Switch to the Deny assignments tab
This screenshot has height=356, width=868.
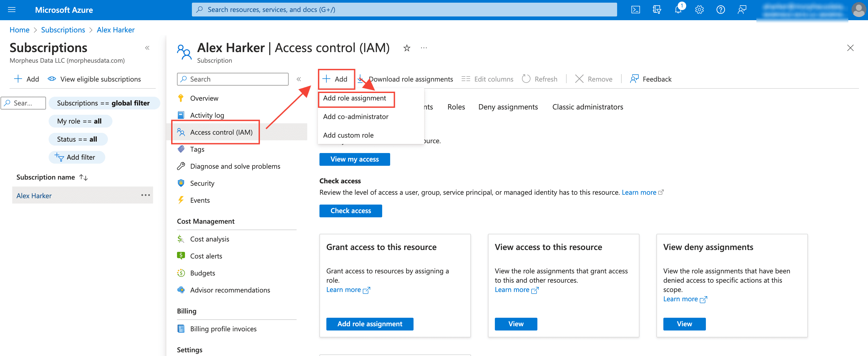click(508, 107)
